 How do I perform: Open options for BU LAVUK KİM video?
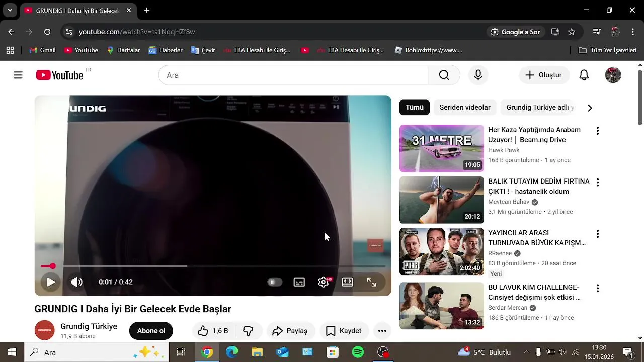(598, 289)
